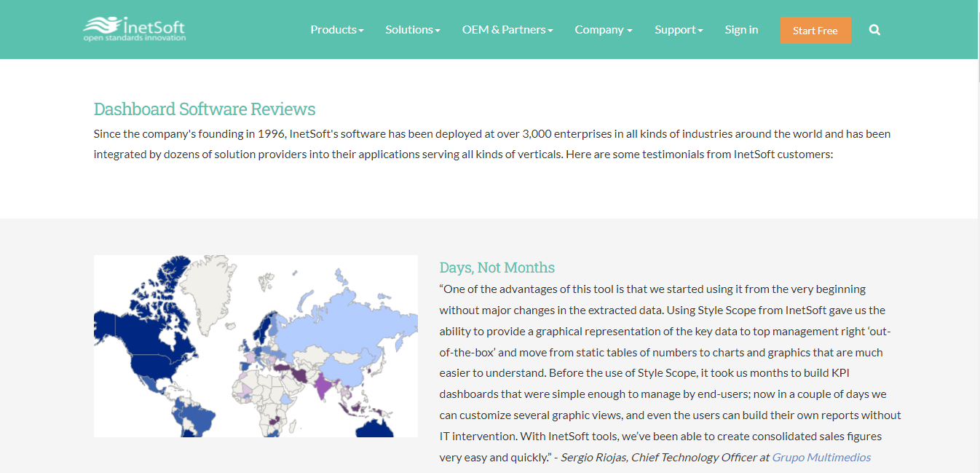
Task: Open the search magnifier icon
Action: point(875,30)
